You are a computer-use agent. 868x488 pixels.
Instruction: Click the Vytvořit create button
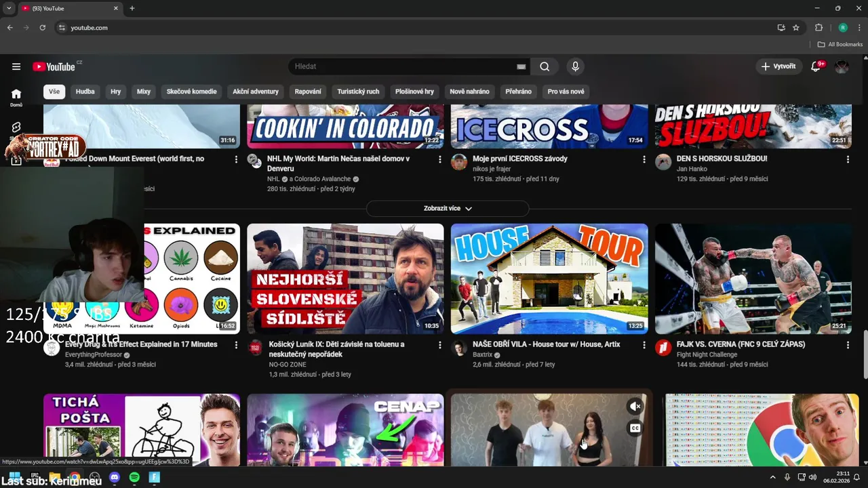[778, 66]
